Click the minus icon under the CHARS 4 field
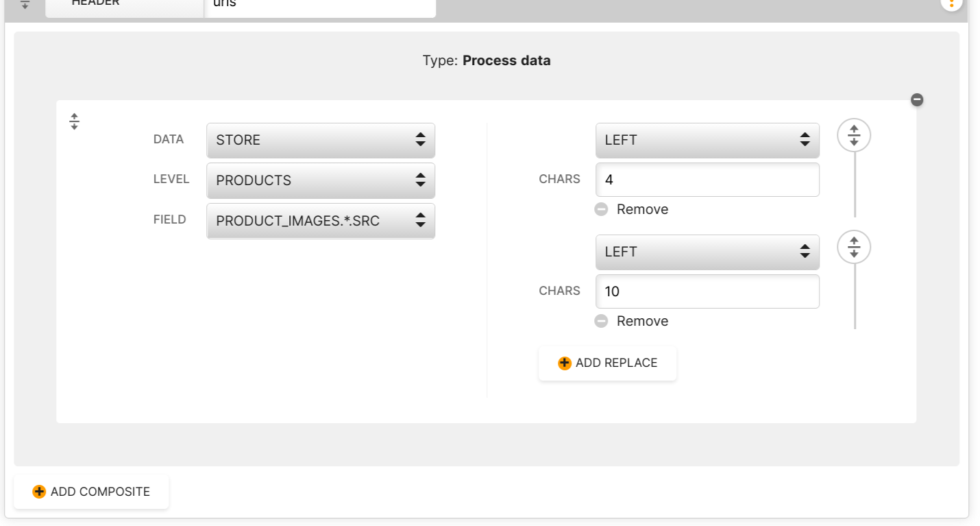Image resolution: width=980 pixels, height=526 pixels. [x=601, y=209]
